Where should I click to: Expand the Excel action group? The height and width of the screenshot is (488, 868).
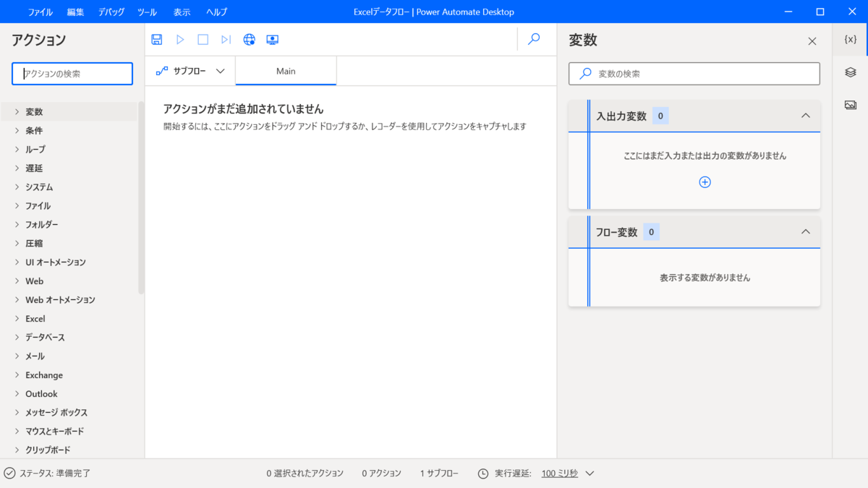(x=17, y=319)
